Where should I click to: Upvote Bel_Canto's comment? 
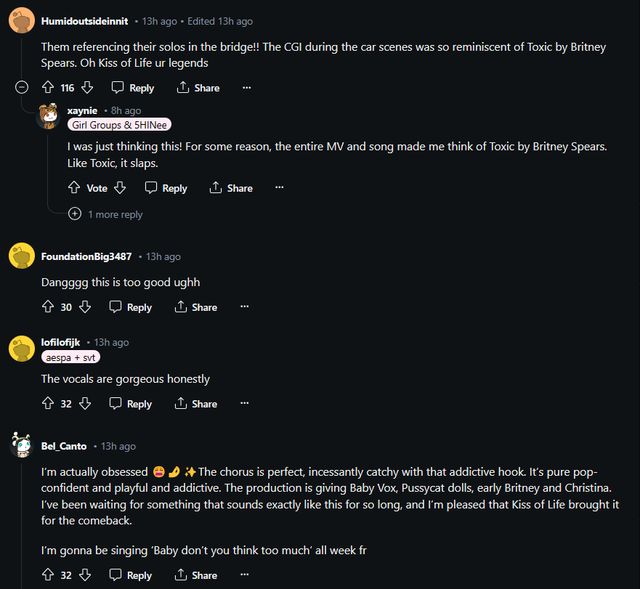click(48, 575)
